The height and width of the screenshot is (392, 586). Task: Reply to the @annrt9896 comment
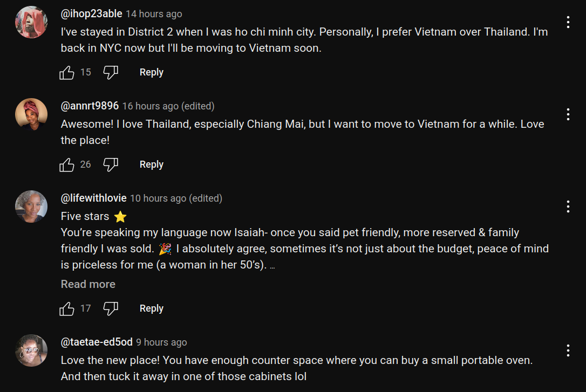(151, 164)
